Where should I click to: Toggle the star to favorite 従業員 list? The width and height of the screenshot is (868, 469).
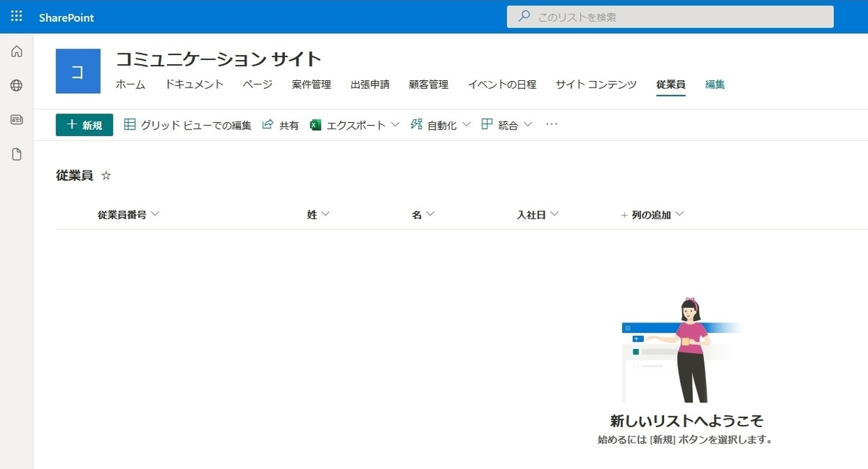pos(106,175)
